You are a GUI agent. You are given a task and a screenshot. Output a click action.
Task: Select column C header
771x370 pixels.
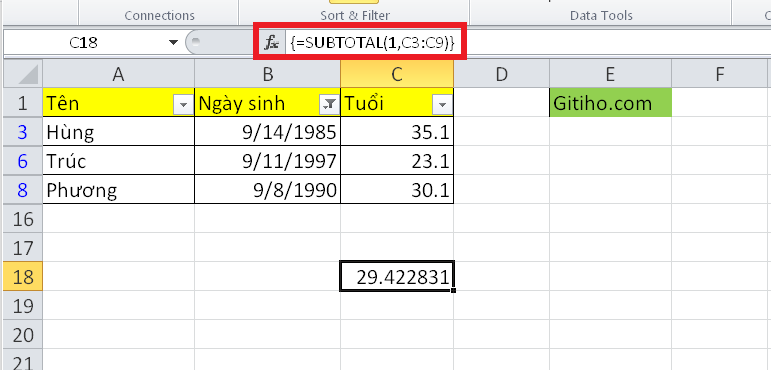[x=397, y=74]
